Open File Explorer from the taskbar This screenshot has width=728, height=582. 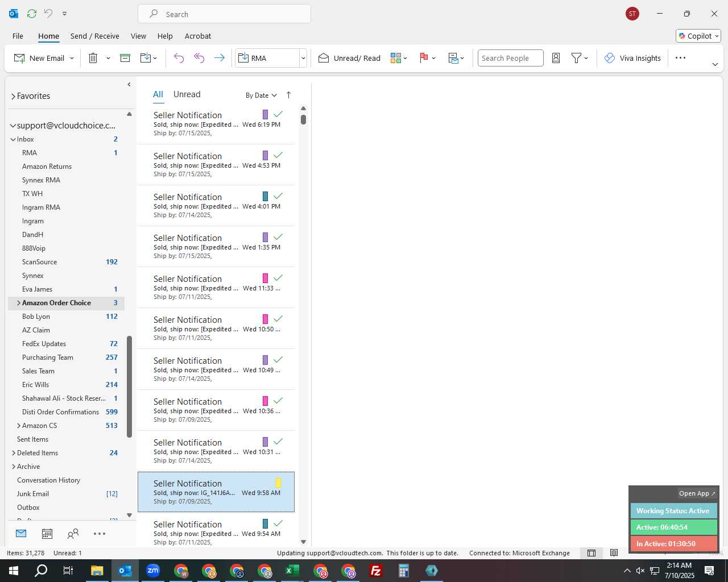pyautogui.click(x=97, y=571)
